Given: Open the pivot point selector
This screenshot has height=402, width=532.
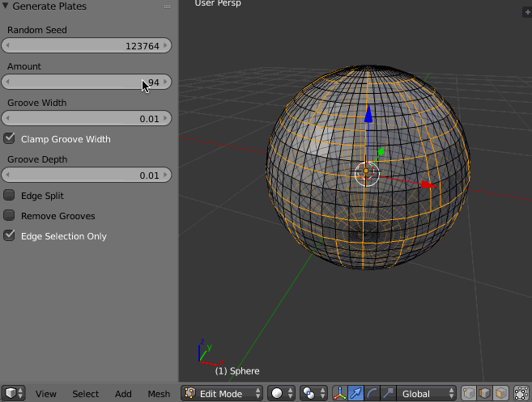Looking at the screenshot, I should pyautogui.click(x=313, y=394).
